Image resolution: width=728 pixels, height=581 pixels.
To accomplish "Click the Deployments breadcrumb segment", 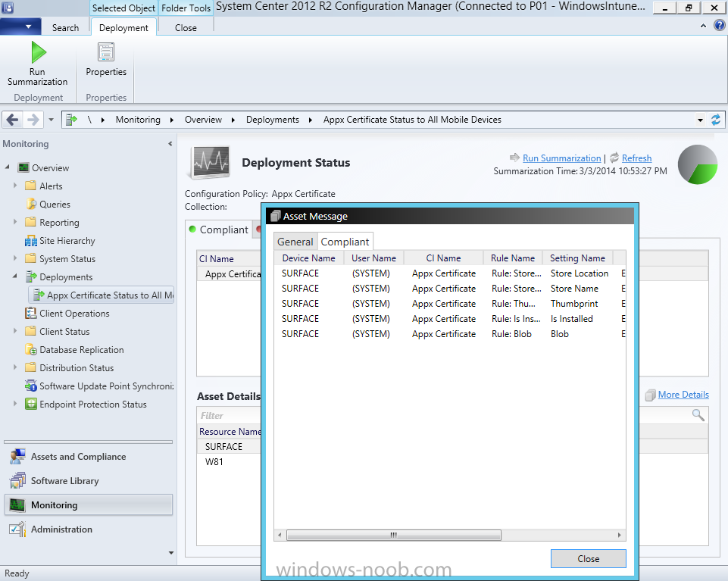I will 273,120.
